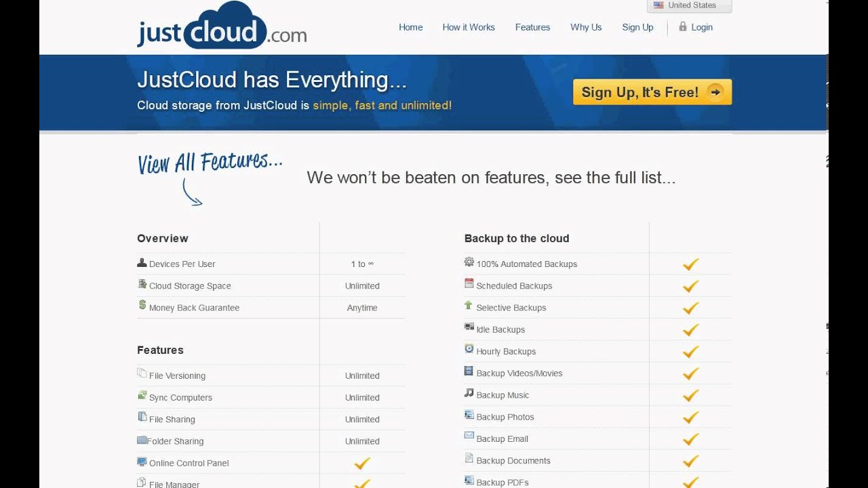Click the Unlimited value for File Sharing
The height and width of the screenshot is (488, 868).
click(x=362, y=420)
